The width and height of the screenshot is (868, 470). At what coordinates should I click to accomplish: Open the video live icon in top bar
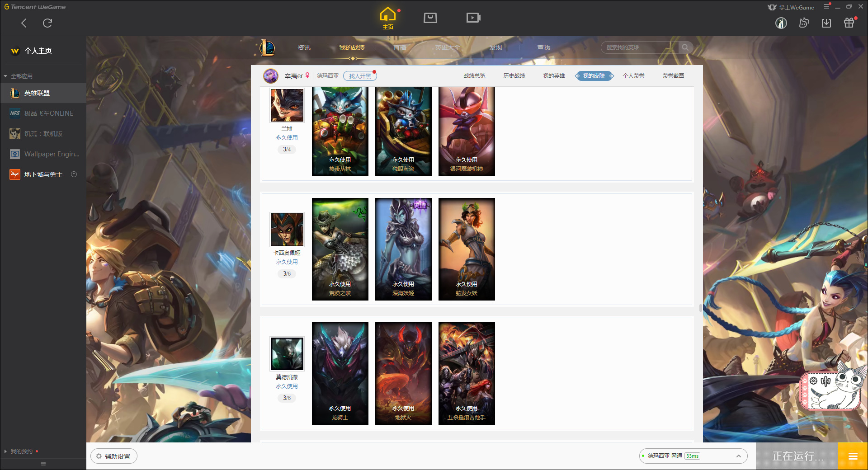473,18
